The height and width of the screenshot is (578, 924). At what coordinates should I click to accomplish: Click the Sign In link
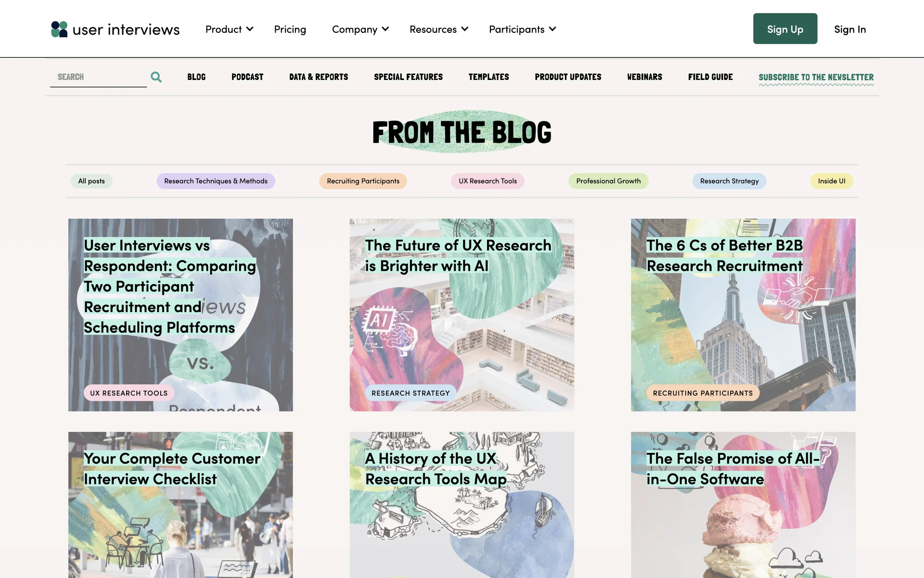pos(850,29)
